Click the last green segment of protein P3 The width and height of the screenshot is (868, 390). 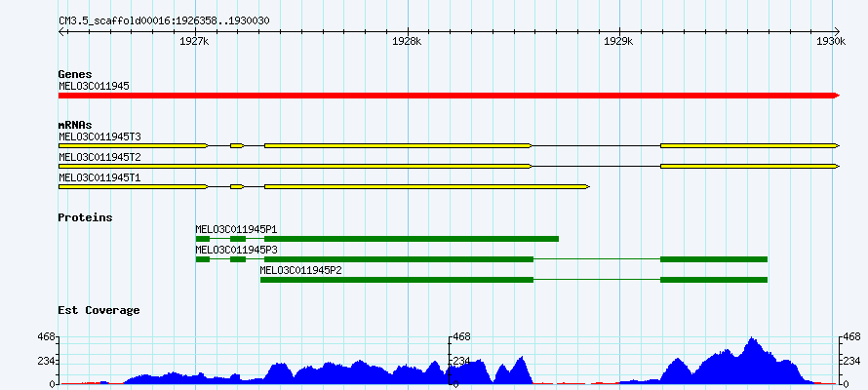coord(714,259)
